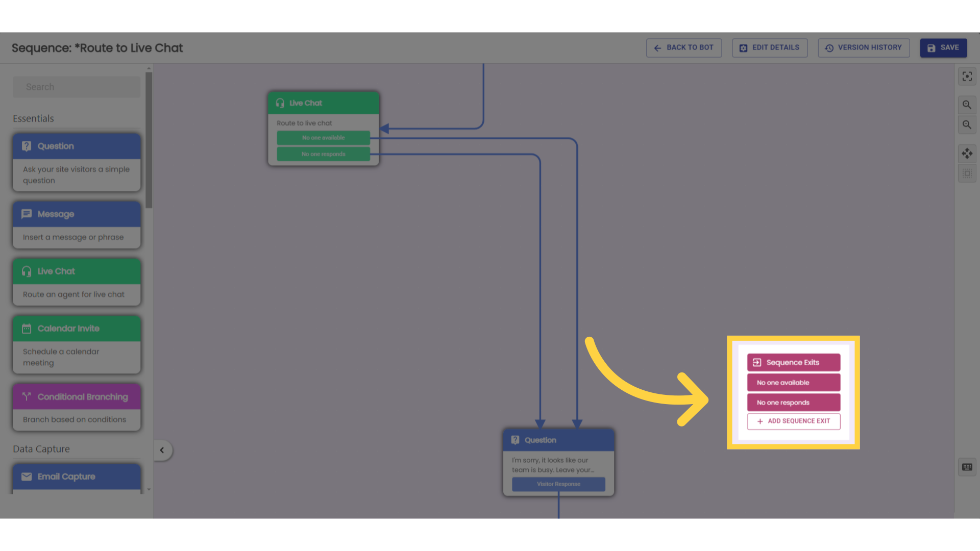
Task: Click the Back to Bot arrow icon
Action: (x=657, y=48)
